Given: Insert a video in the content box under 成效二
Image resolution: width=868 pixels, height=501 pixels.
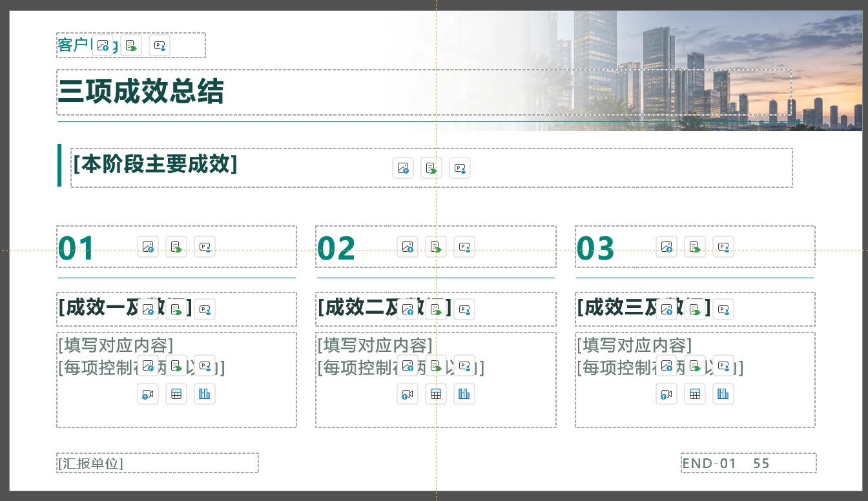Looking at the screenshot, I should [x=408, y=394].
